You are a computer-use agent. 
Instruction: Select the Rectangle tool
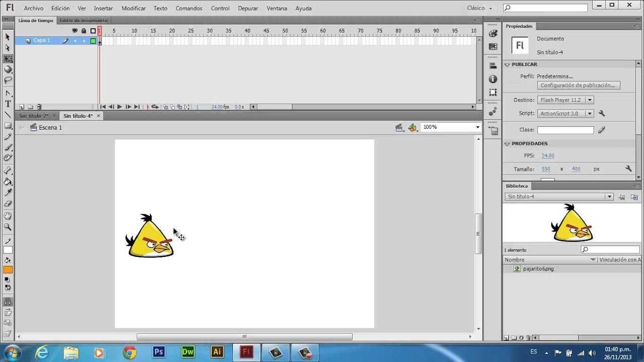pos(8,126)
